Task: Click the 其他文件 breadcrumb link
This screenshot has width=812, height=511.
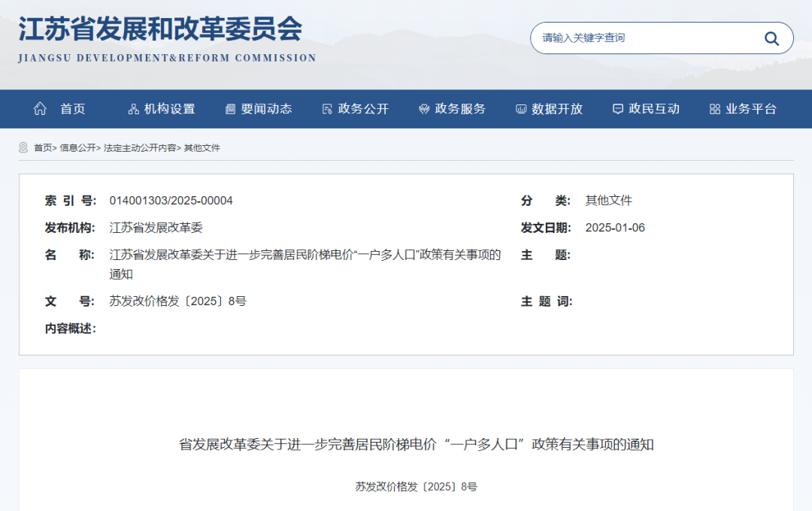Action: pos(202,148)
